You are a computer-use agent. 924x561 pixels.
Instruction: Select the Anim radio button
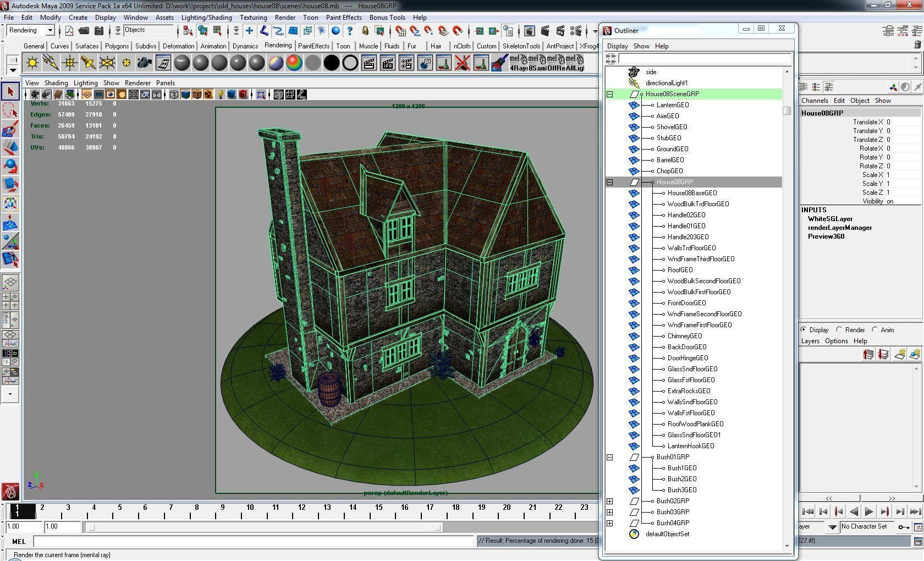coord(875,329)
